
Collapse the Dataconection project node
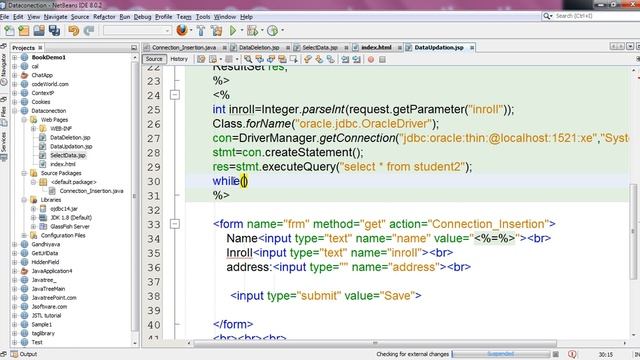coord(15,111)
